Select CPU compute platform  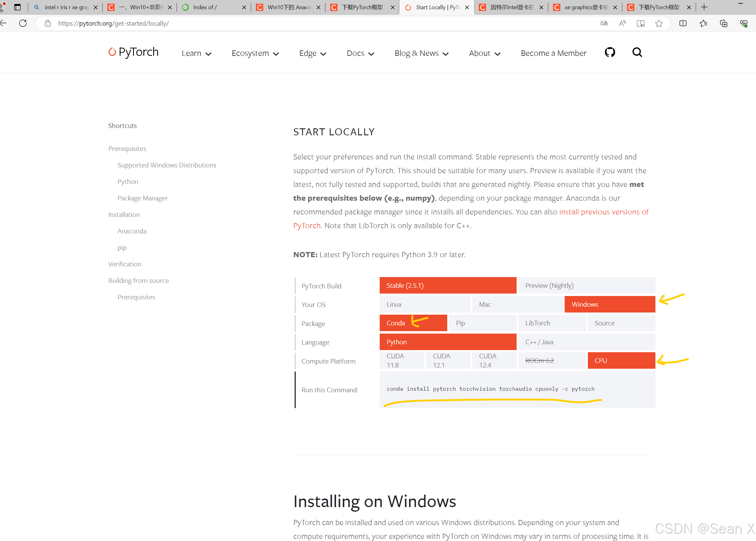621,361
